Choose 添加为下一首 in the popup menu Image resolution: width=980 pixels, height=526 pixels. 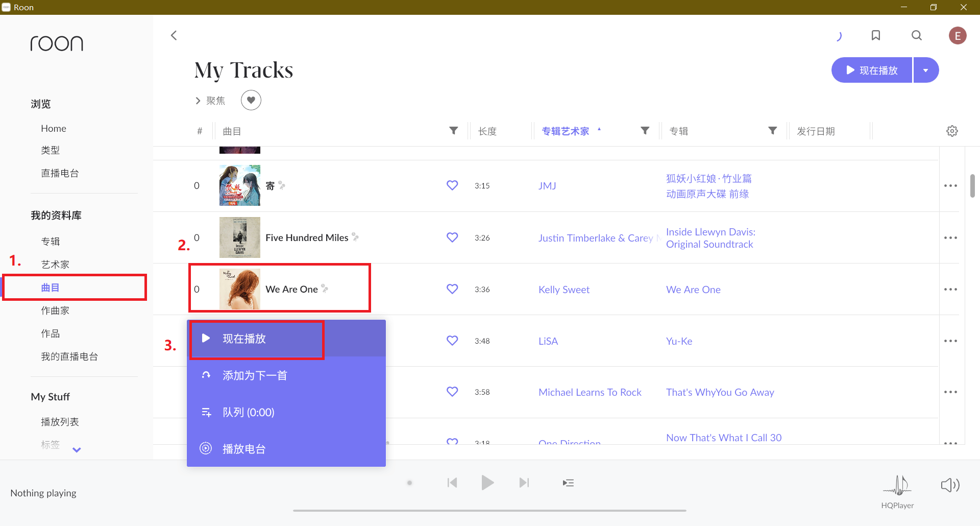255,376
